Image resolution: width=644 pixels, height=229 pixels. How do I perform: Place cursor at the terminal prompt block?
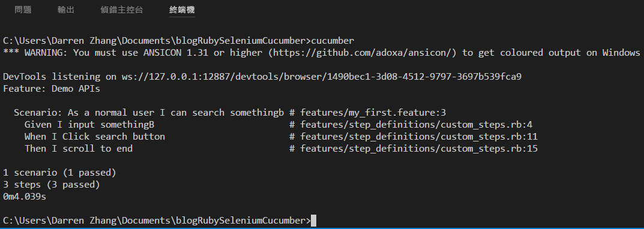(x=314, y=221)
